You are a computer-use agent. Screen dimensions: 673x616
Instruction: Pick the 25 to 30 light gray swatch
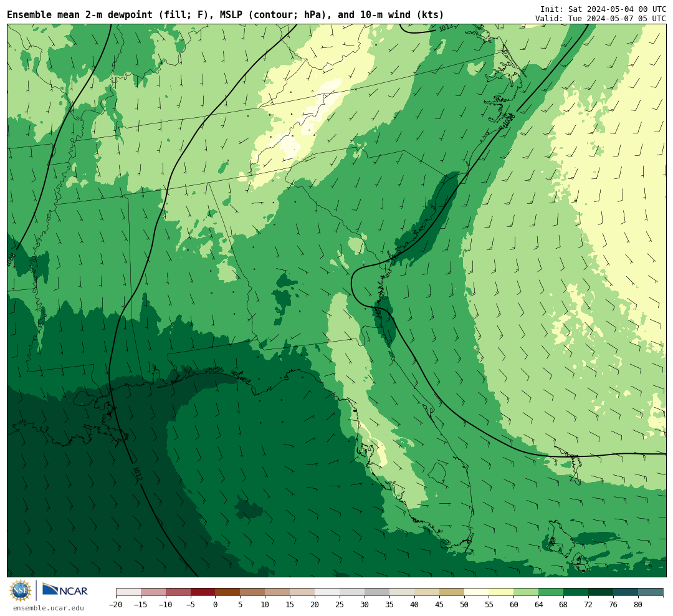[x=352, y=592]
